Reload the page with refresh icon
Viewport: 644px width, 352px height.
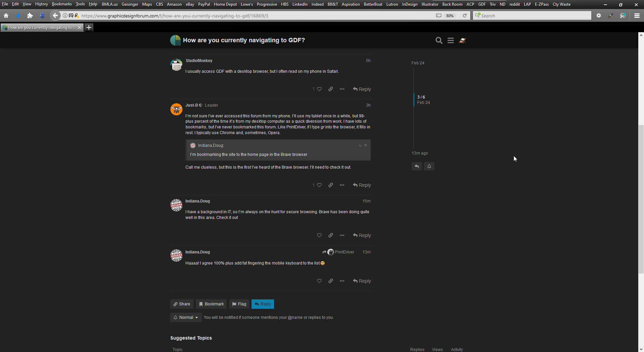coord(465,15)
